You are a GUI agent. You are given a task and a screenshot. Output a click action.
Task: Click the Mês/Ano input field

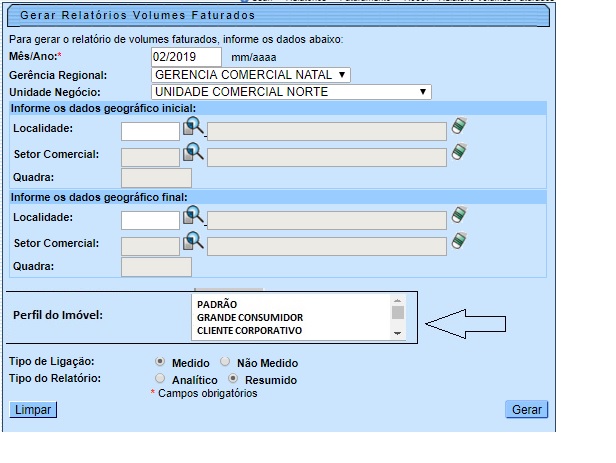186,57
